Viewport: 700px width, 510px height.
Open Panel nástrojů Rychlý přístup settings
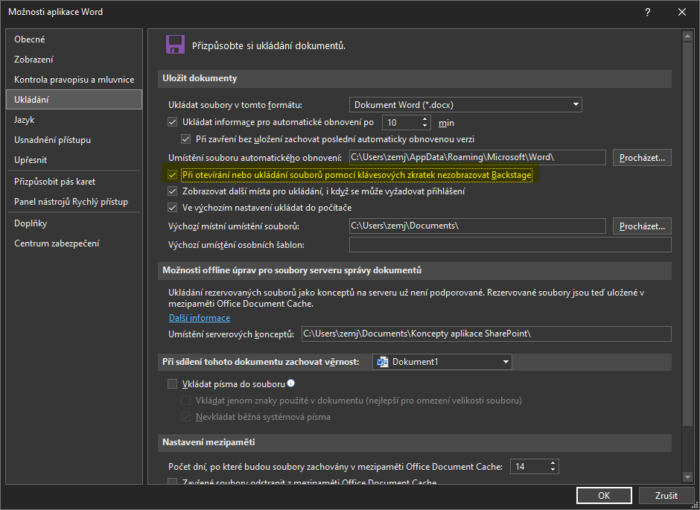pyautogui.click(x=74, y=202)
